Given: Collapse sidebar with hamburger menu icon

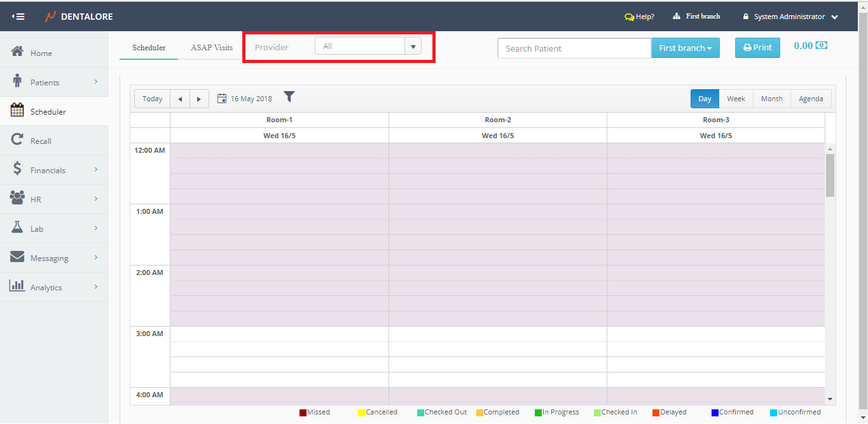Looking at the screenshot, I should tap(18, 17).
